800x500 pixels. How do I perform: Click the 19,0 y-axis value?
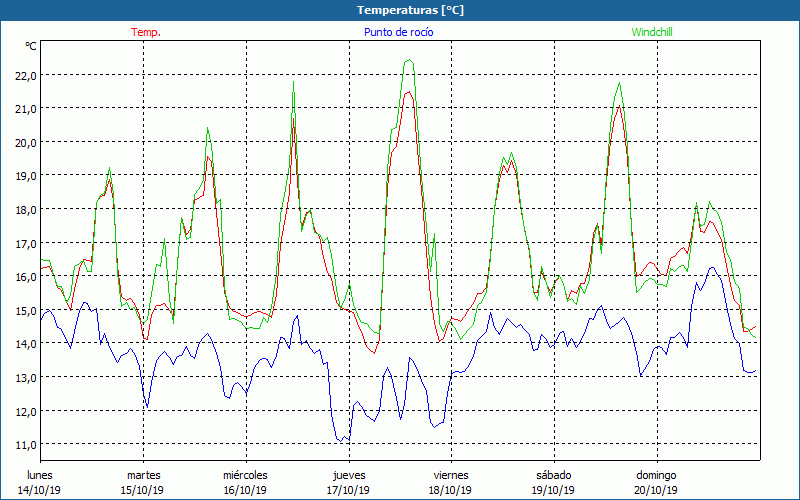(x=26, y=176)
